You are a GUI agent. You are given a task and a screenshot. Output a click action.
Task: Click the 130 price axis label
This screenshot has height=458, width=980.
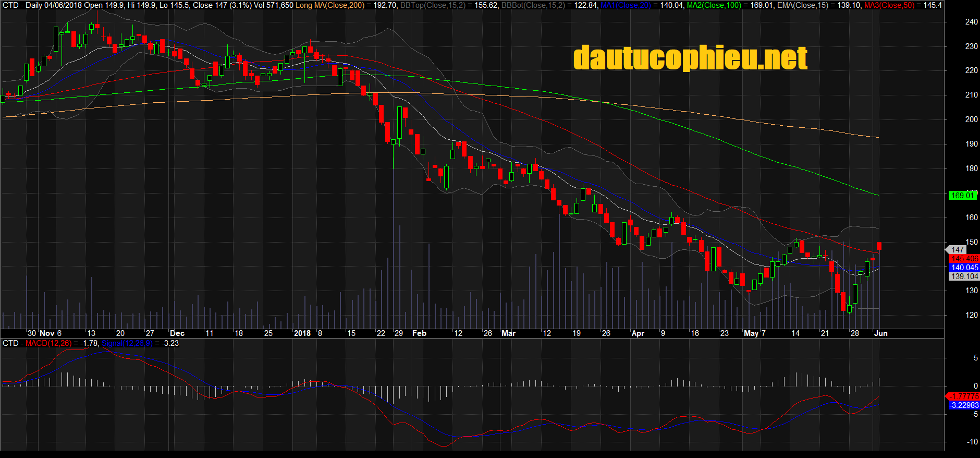click(971, 291)
